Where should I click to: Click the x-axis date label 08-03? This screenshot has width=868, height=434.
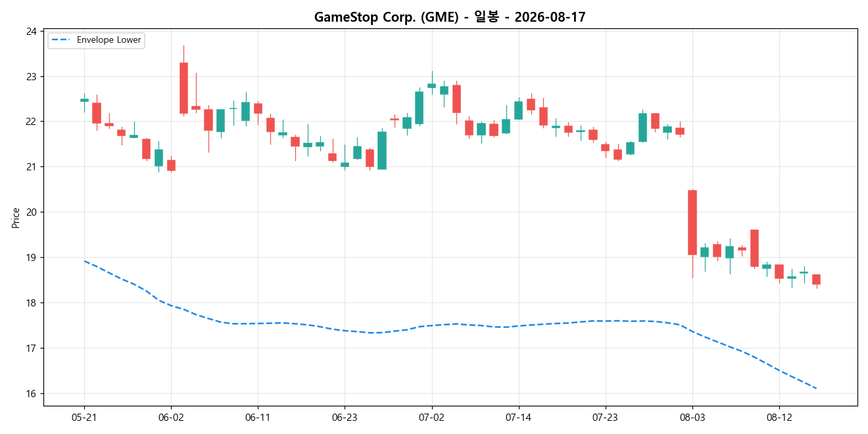tap(692, 418)
